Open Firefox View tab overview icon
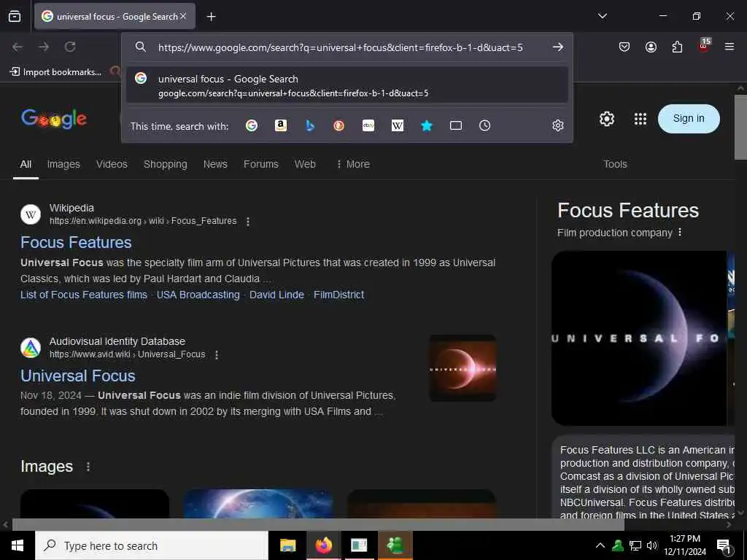Screen dimensions: 747x560 15,16
